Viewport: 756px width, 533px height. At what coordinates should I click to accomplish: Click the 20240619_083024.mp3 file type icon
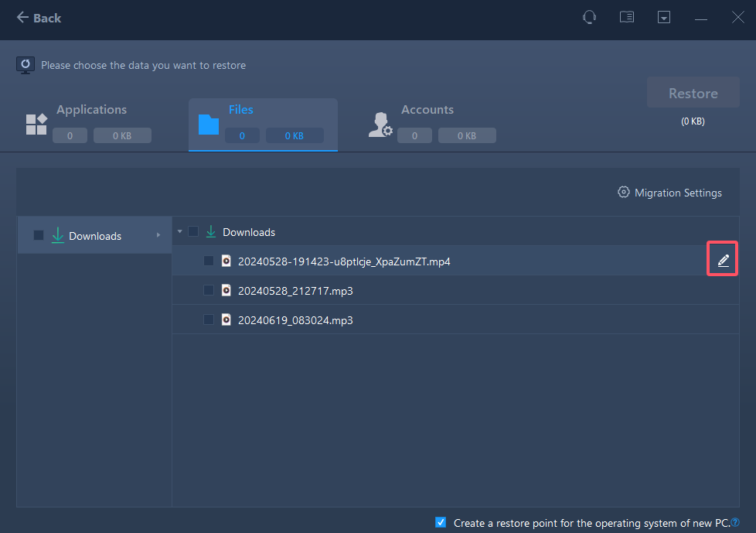226,319
